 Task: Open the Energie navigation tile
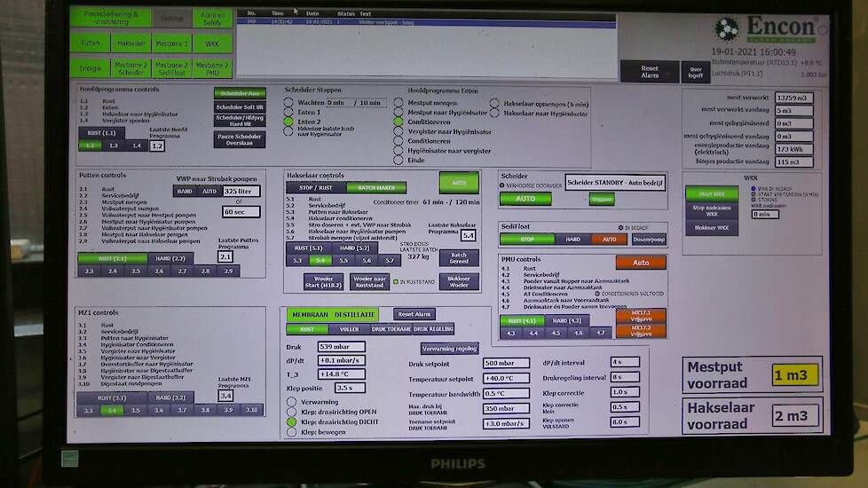pos(91,68)
